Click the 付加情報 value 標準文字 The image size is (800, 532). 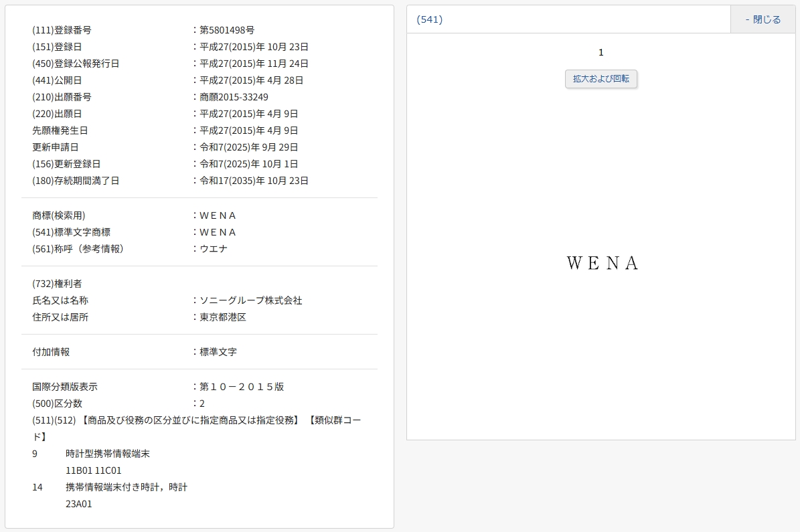pos(218,352)
